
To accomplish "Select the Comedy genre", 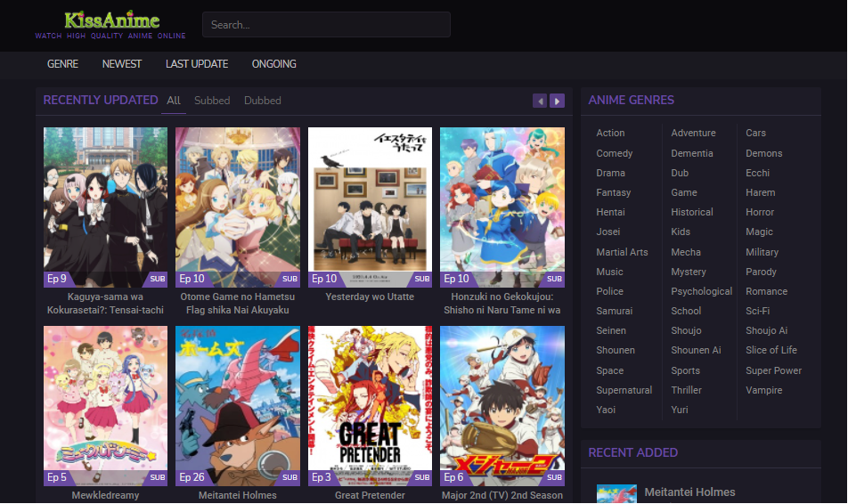I will tap(615, 153).
